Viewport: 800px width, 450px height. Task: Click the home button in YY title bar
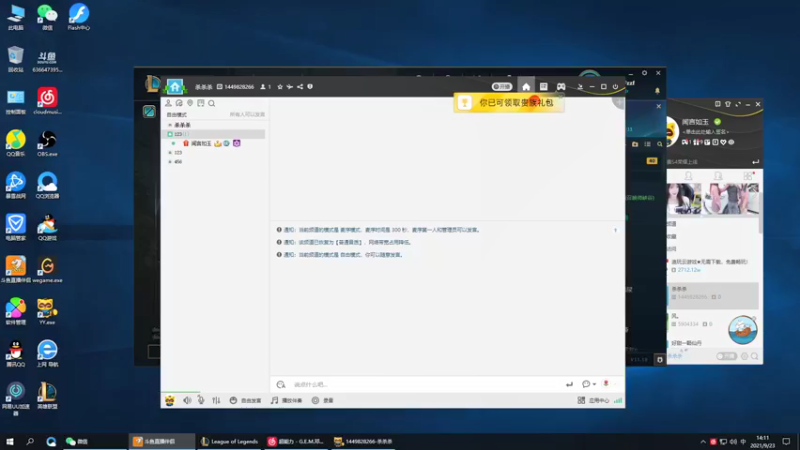click(526, 87)
